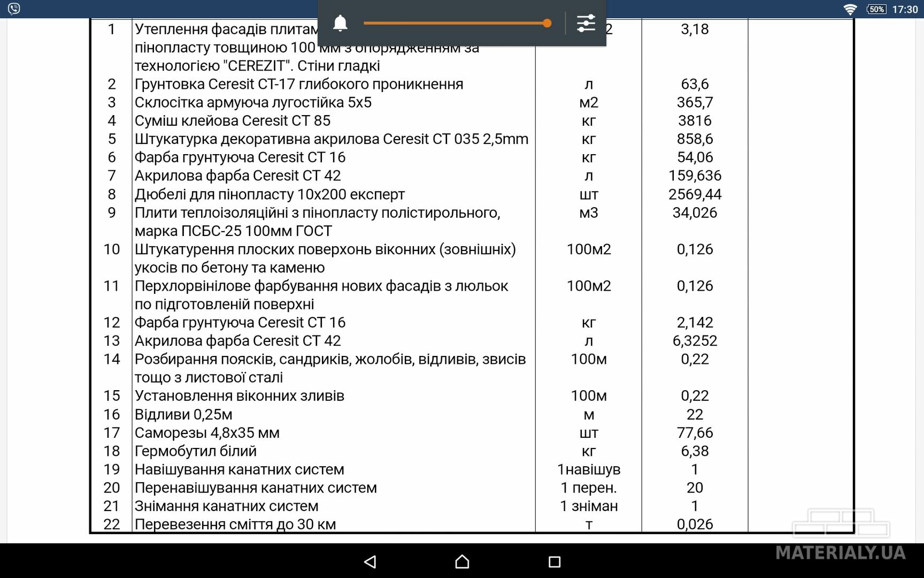Select 'Розбирання поясків, сандриків' row text

(x=330, y=368)
